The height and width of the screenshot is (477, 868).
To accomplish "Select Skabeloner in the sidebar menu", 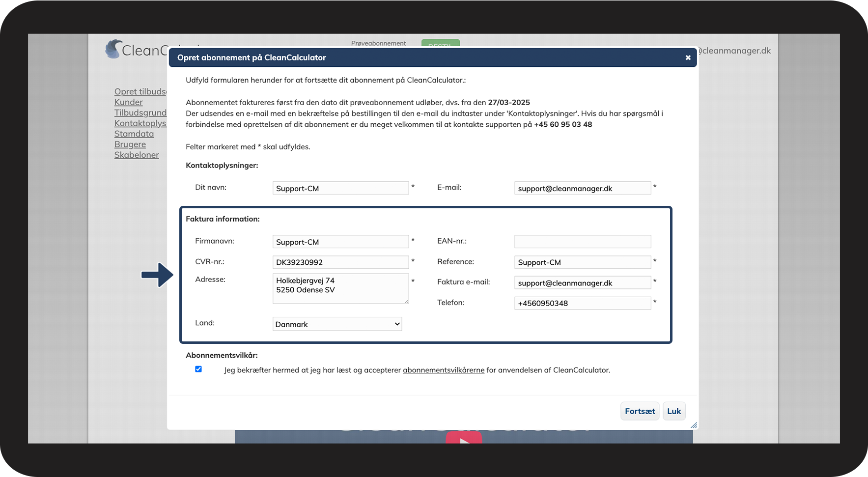I will coord(137,155).
